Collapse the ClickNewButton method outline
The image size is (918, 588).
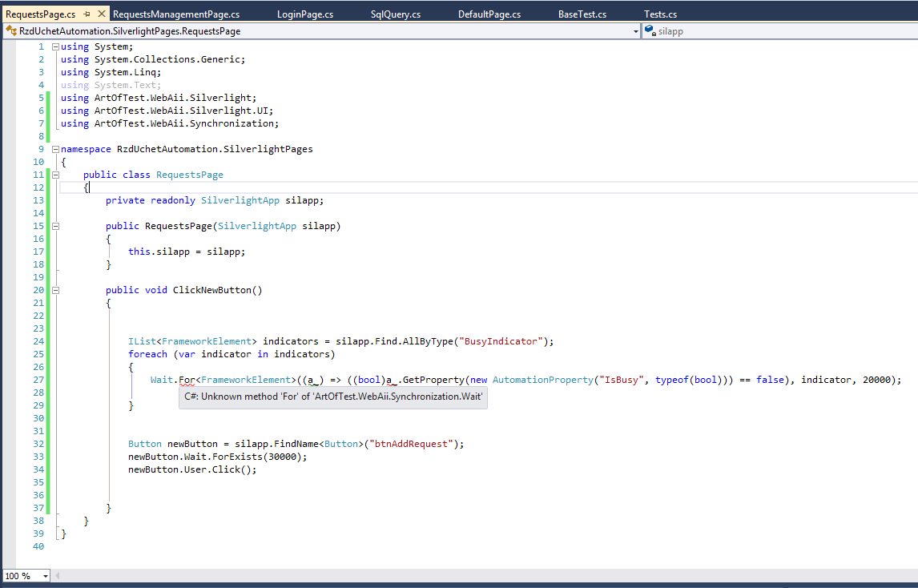(55, 290)
